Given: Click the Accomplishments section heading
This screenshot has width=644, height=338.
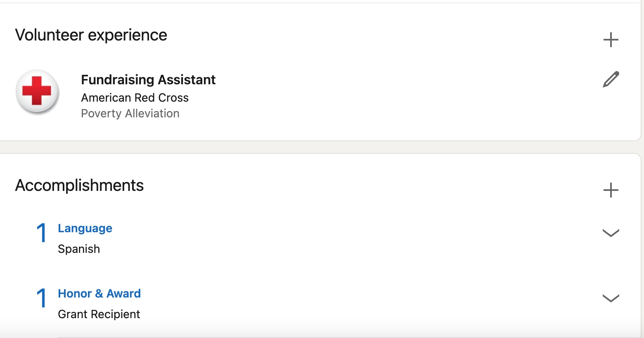Looking at the screenshot, I should 79,186.
